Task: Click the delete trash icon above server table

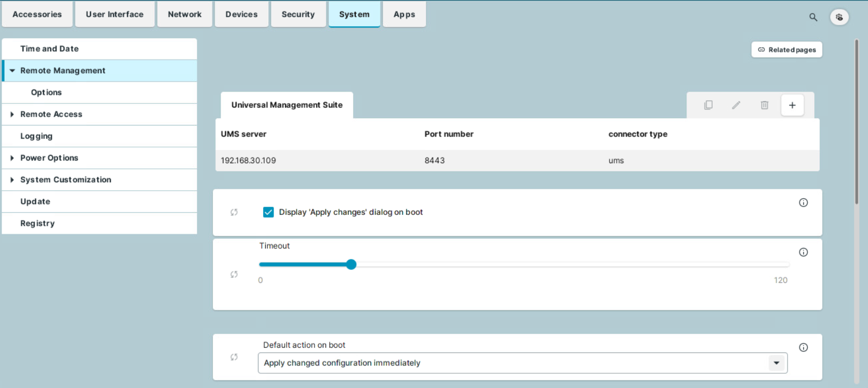Action: (764, 105)
